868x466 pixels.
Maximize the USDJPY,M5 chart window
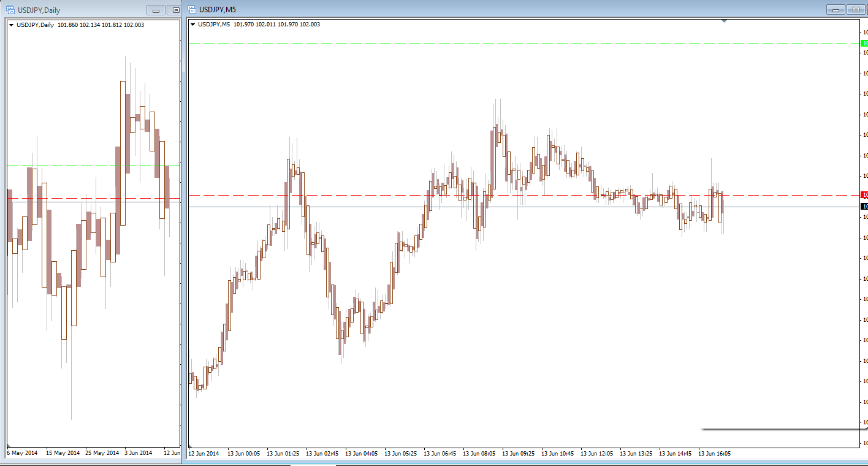pyautogui.click(x=855, y=10)
